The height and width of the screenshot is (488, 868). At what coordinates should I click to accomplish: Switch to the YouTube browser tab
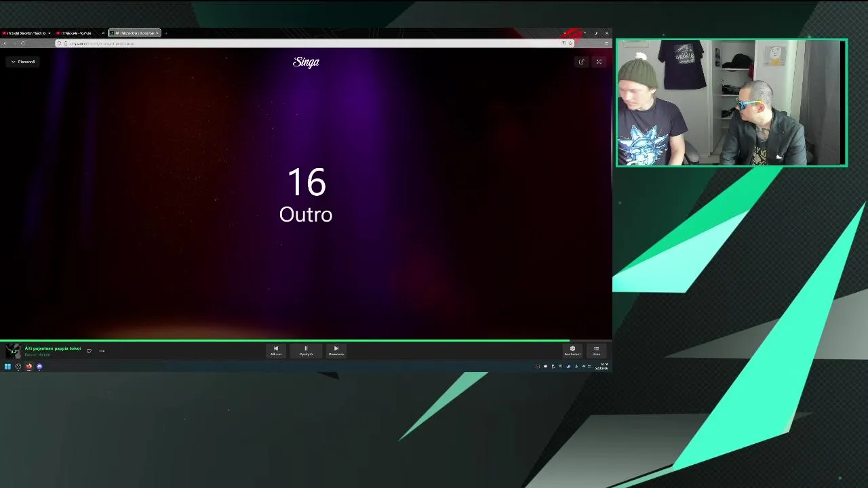(x=80, y=33)
